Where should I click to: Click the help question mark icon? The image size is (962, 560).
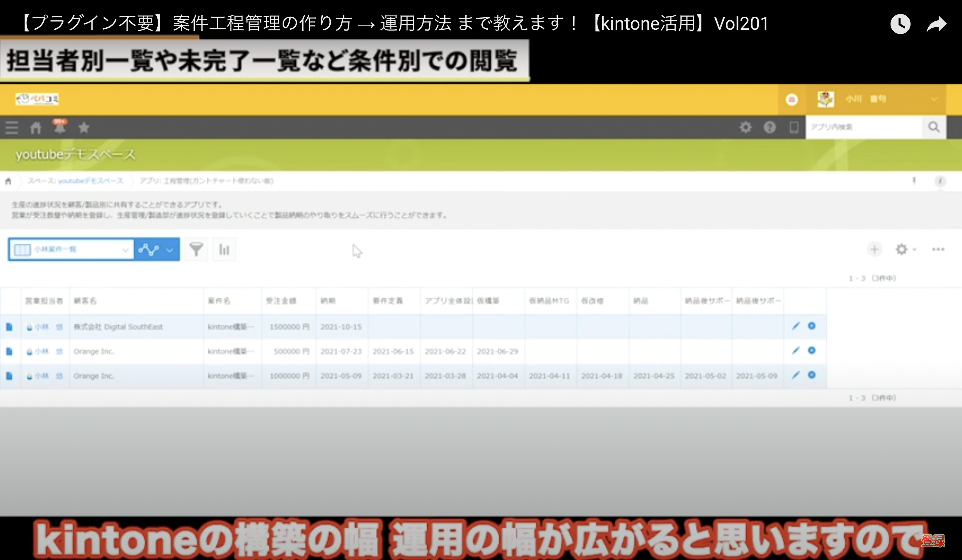point(770,127)
